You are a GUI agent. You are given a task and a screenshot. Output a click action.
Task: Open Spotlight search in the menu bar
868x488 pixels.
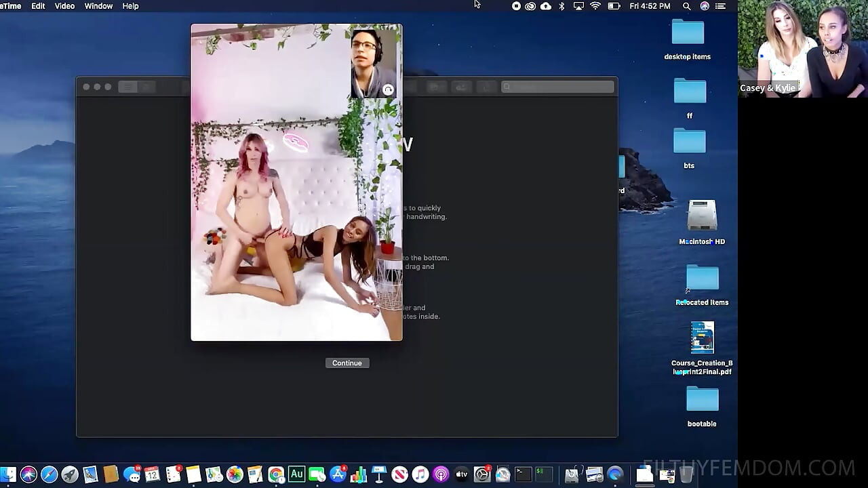[686, 5]
